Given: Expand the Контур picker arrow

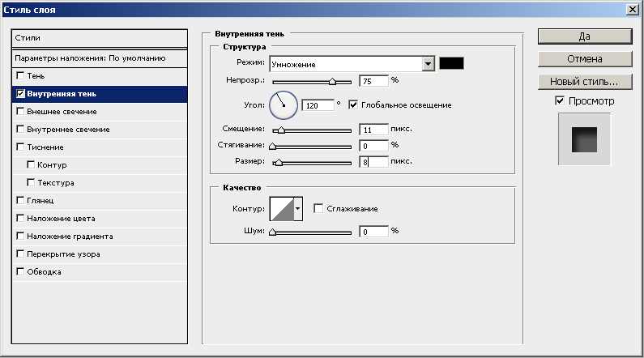Looking at the screenshot, I should coord(298,208).
